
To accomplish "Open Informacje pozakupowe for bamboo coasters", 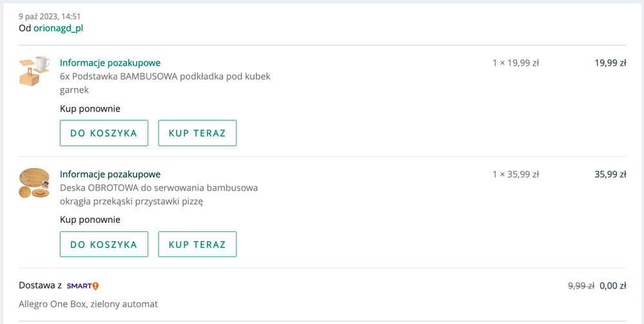I will pos(110,63).
